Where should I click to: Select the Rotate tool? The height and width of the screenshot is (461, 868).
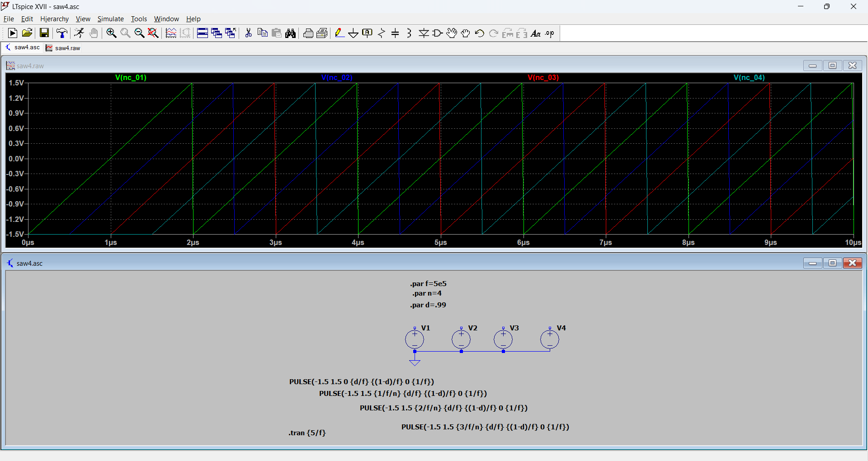[508, 33]
